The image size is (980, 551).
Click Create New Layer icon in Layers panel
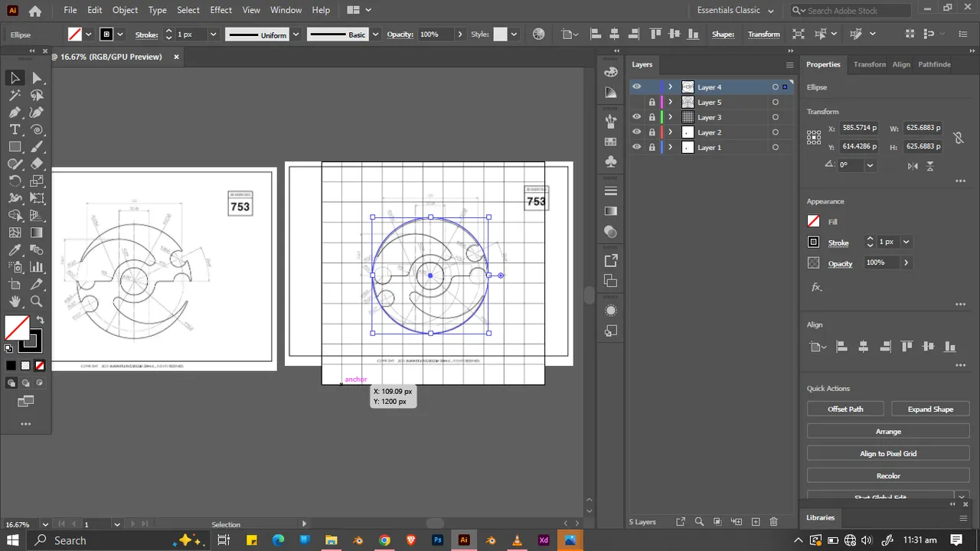tap(756, 522)
